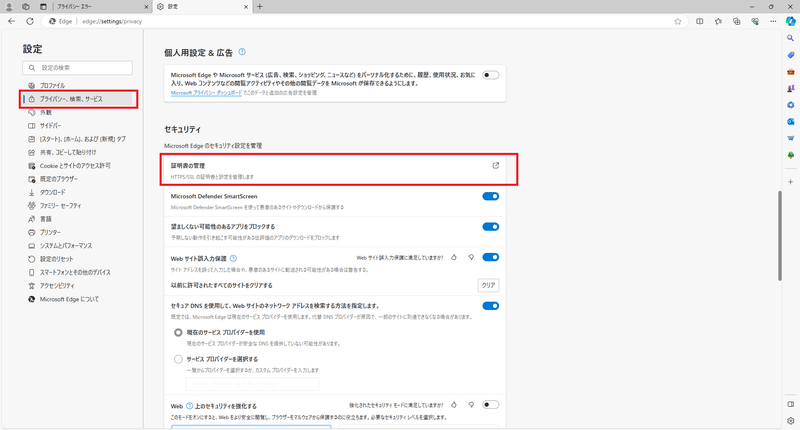Open Copilot icon in top-right corner
The image size is (800, 430).
click(790, 21)
